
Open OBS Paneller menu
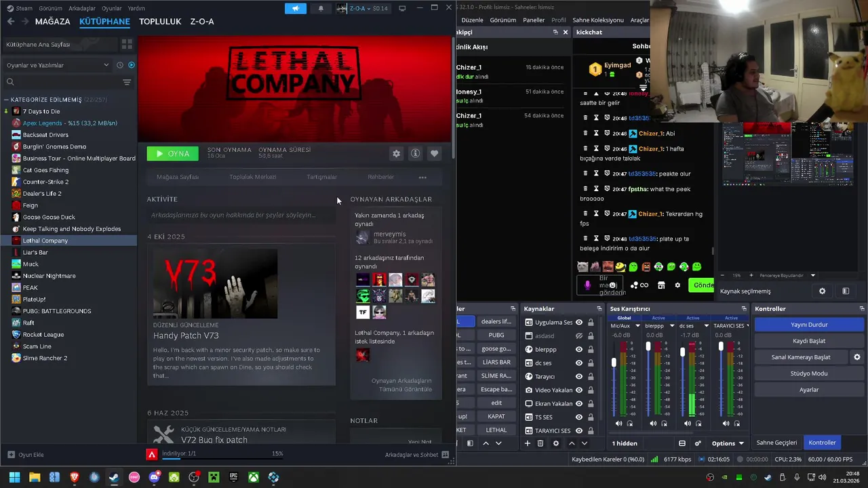[x=534, y=20]
